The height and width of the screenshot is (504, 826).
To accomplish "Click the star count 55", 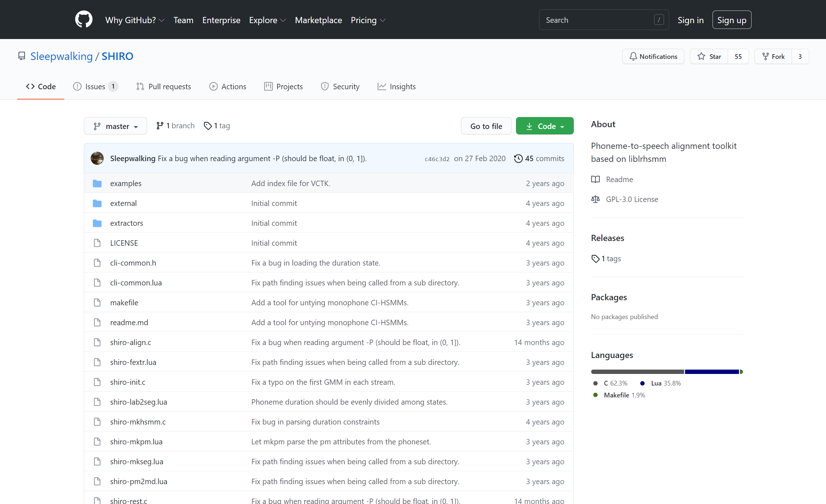I will pyautogui.click(x=738, y=56).
